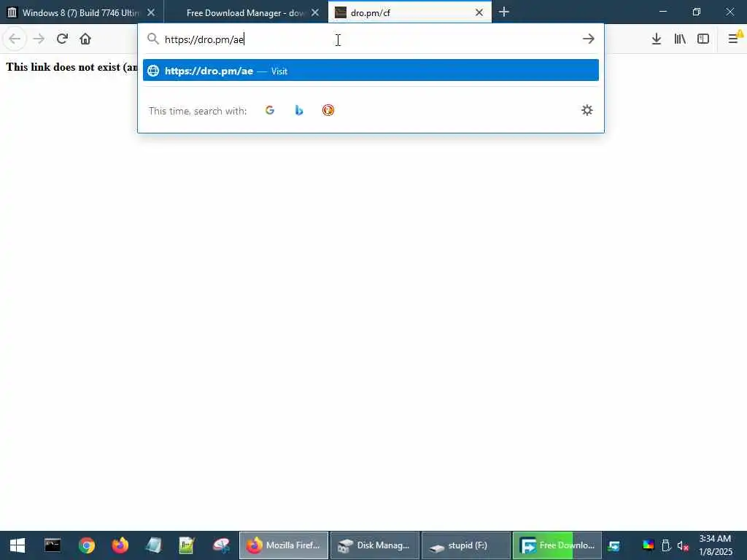Image resolution: width=747 pixels, height=560 pixels.
Task: Open the paint-style app on taskbar
Action: coord(221,545)
